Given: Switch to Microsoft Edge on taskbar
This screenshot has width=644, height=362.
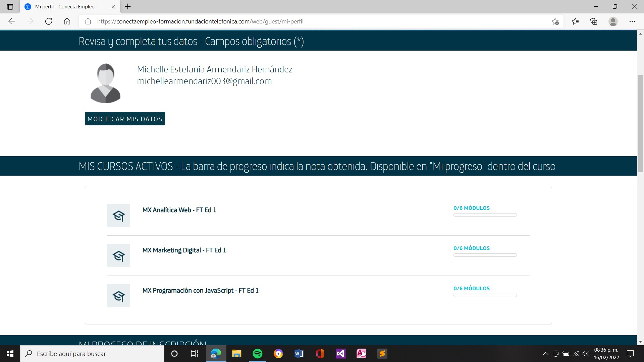Looking at the screenshot, I should point(216,354).
